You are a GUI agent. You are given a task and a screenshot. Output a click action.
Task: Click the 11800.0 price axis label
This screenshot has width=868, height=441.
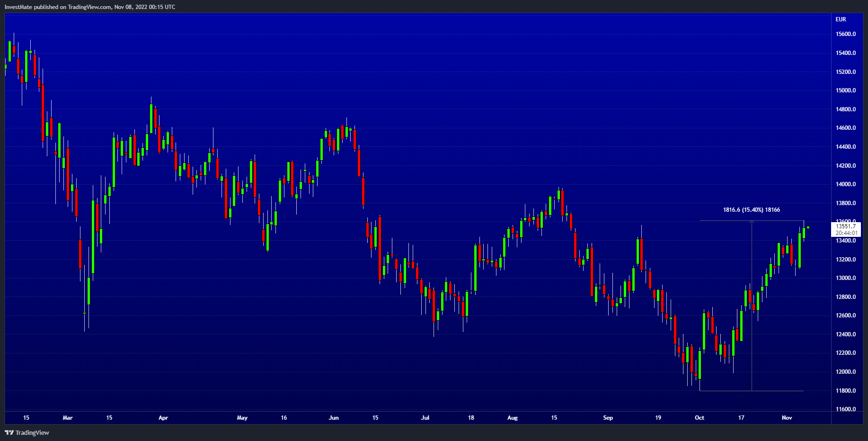click(846, 391)
